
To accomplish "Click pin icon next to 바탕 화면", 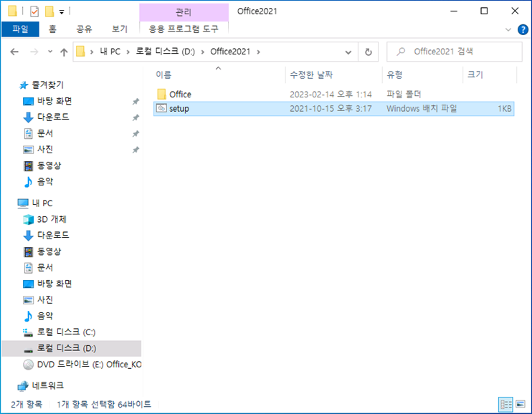I will (x=136, y=101).
